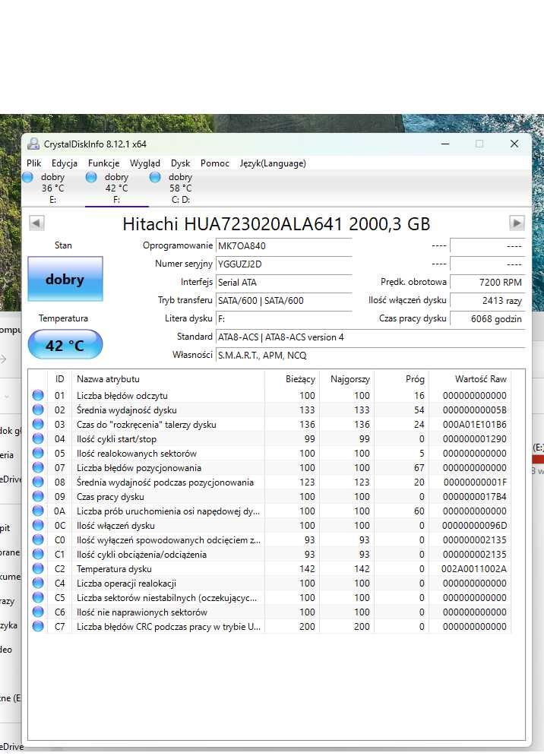Click the blue status orb for disk E:
Viewport: 544px width, 756px height.
pos(28,177)
